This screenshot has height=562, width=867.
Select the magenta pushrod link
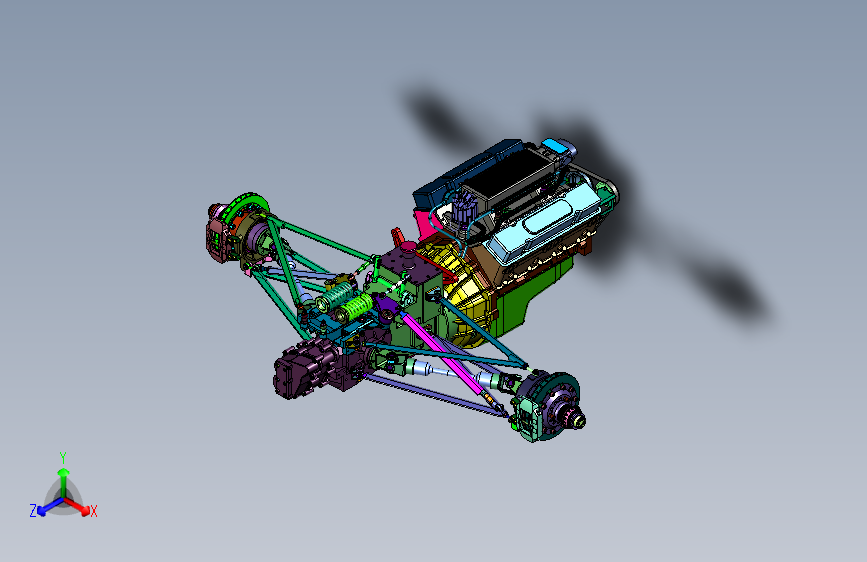[440, 351]
